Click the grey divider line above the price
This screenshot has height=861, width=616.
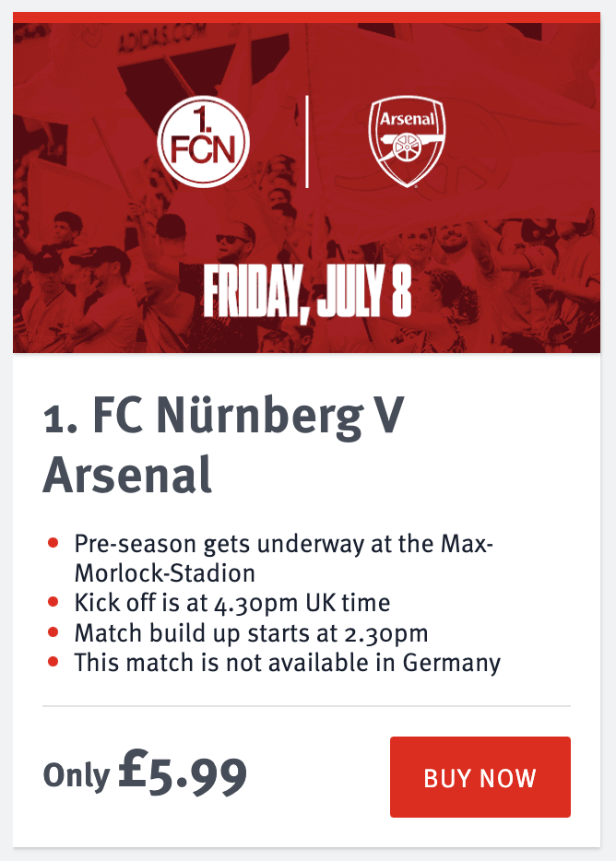[x=307, y=706]
